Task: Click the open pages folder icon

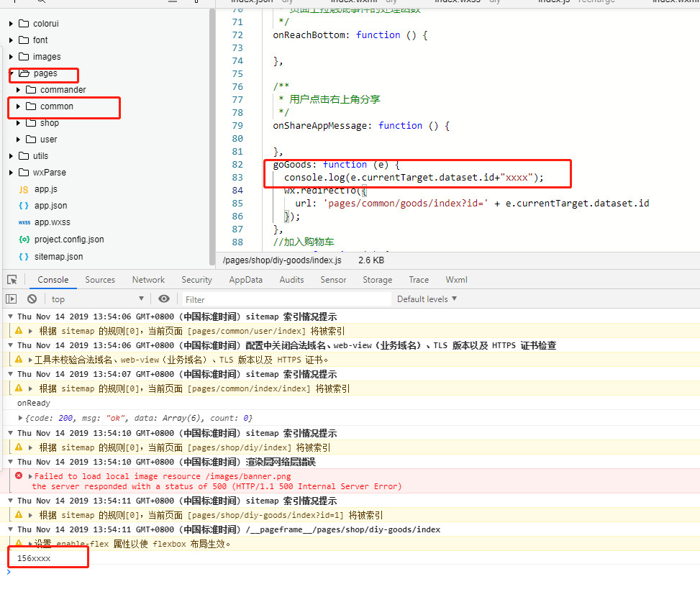Action: [x=24, y=73]
